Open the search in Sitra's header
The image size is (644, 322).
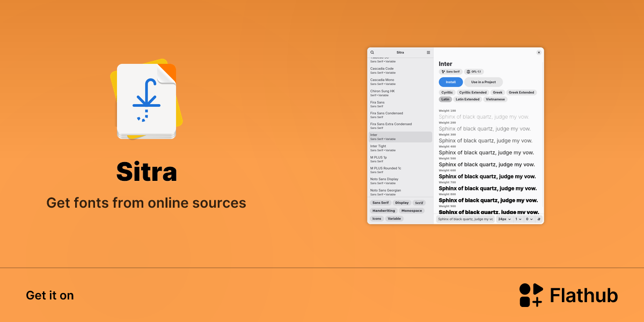[372, 53]
